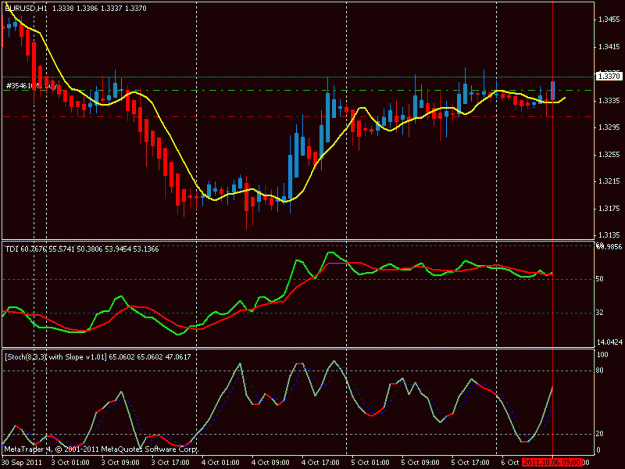Viewport: 625px width, 469px height.
Task: Click the 1.3295 price scale label
Action: 609,128
